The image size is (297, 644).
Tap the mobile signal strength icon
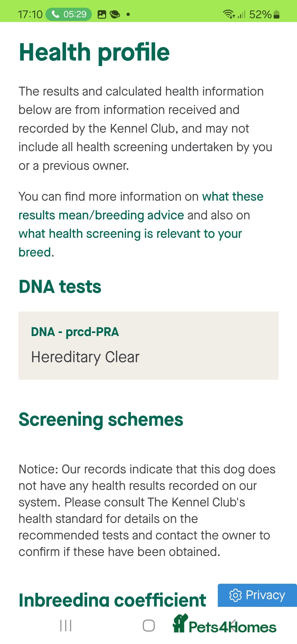point(241,14)
